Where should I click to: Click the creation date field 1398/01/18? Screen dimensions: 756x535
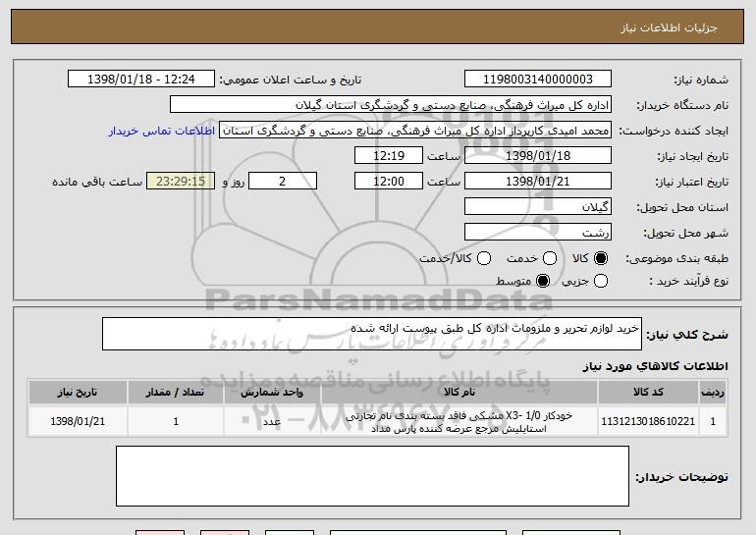pyautogui.click(x=538, y=156)
